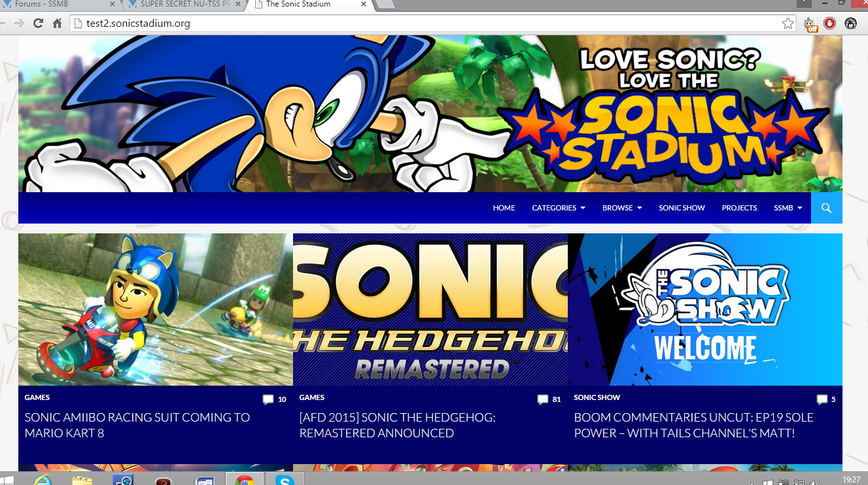Viewport: 868px width, 485px height.
Task: Open the Windows Start button
Action: point(7,480)
